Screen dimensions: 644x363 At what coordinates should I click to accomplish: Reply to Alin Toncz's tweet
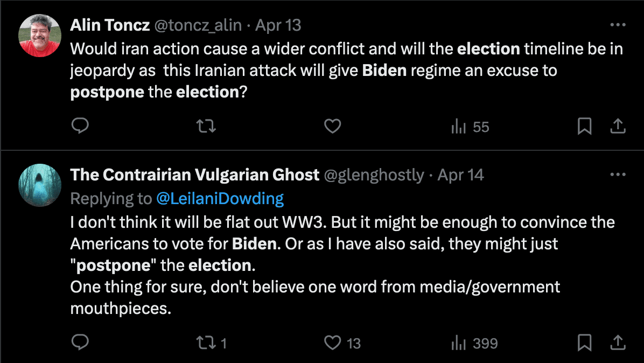(x=80, y=126)
